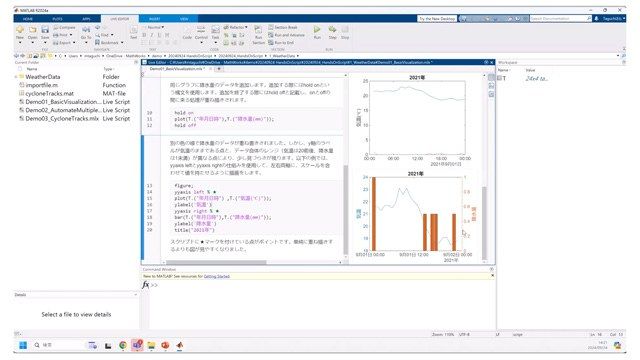Switch to the INSERT tab

point(154,19)
